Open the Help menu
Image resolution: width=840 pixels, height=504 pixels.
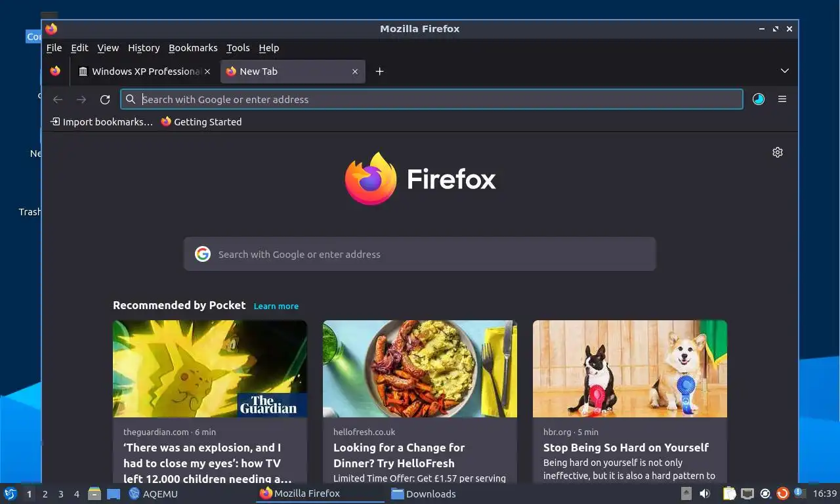point(268,48)
